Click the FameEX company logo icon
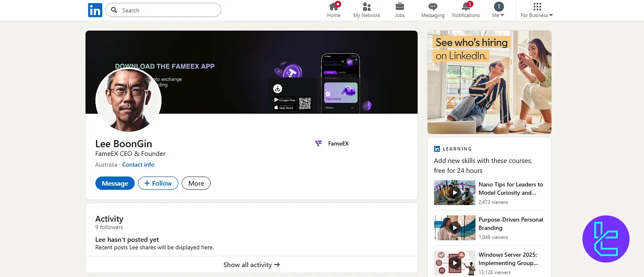 [x=318, y=143]
